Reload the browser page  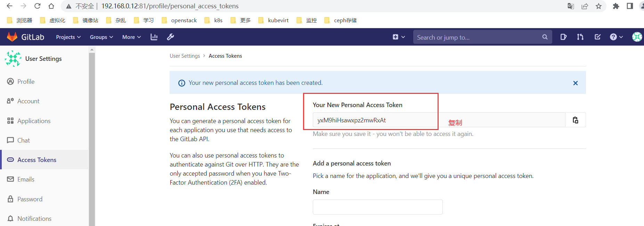[x=38, y=6]
